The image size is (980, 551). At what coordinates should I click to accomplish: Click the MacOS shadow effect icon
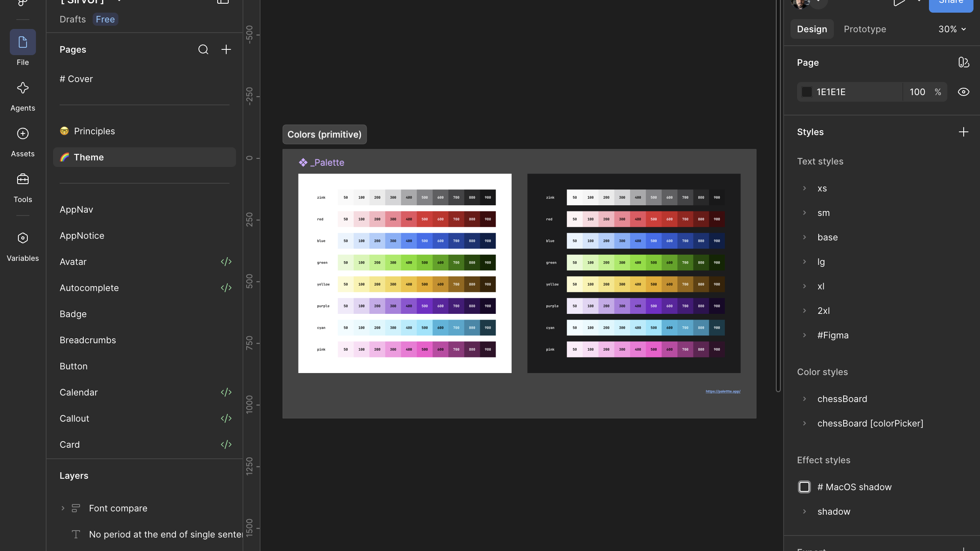tap(804, 487)
